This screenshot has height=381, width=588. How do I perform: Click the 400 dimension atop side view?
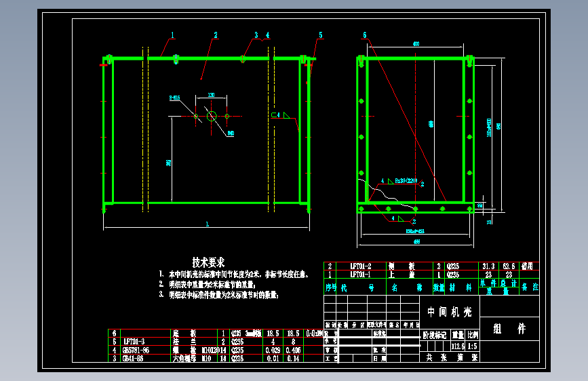(x=416, y=44)
